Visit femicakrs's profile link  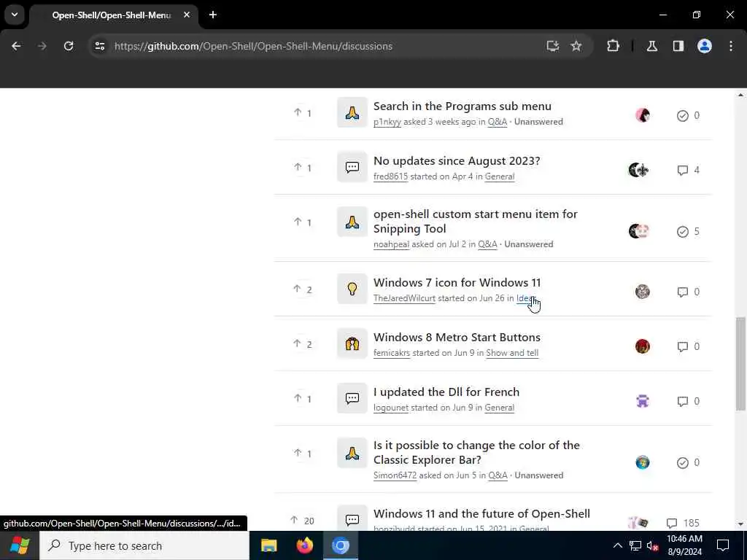(x=392, y=353)
